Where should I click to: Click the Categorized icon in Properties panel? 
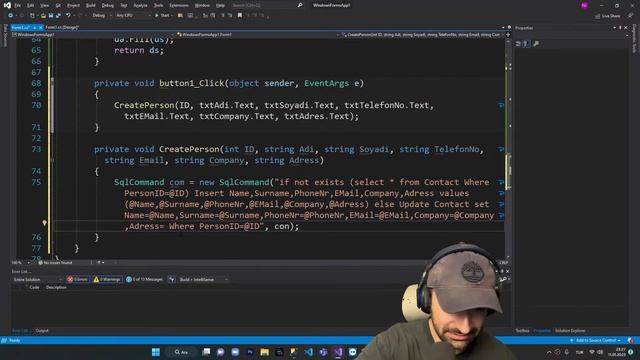518,44
